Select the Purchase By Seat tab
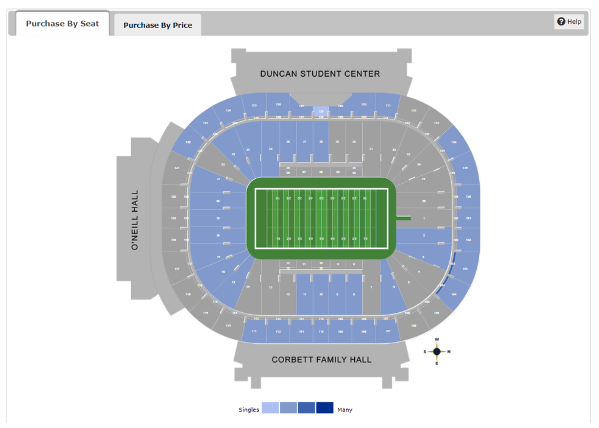This screenshot has height=428, width=599. pos(62,24)
